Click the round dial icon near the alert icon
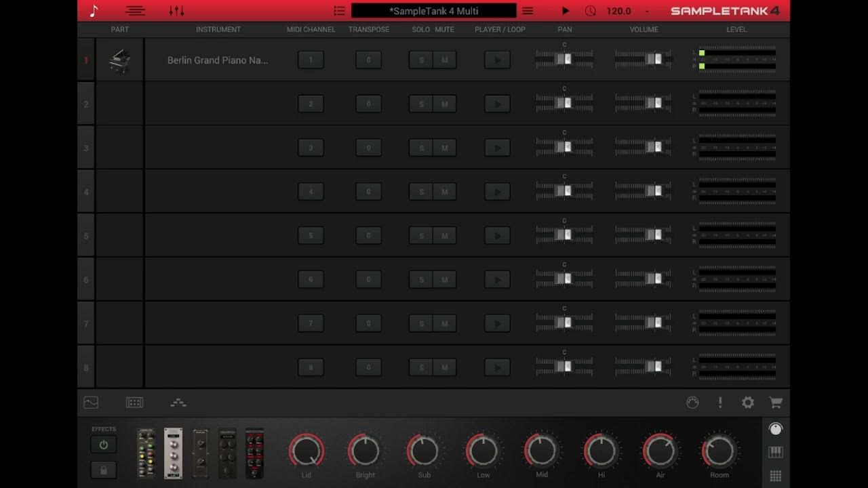 (692, 403)
